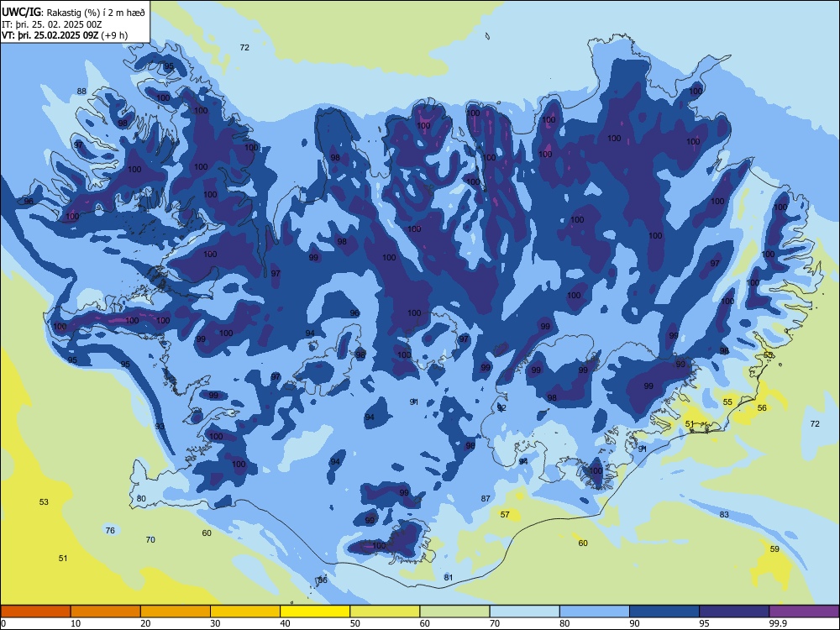Click the humidity value '56' on the map

(x=762, y=407)
